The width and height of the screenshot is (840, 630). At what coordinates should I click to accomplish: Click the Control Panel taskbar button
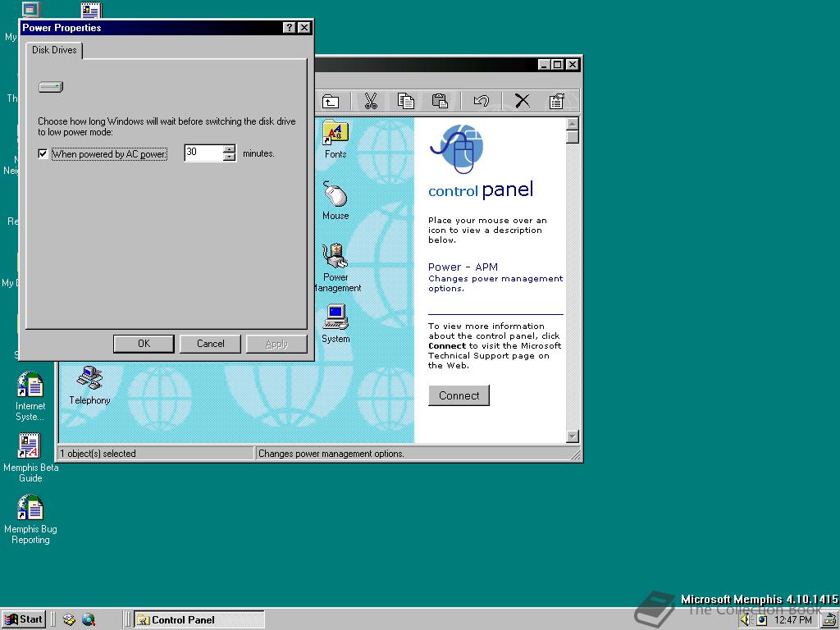coord(199,620)
